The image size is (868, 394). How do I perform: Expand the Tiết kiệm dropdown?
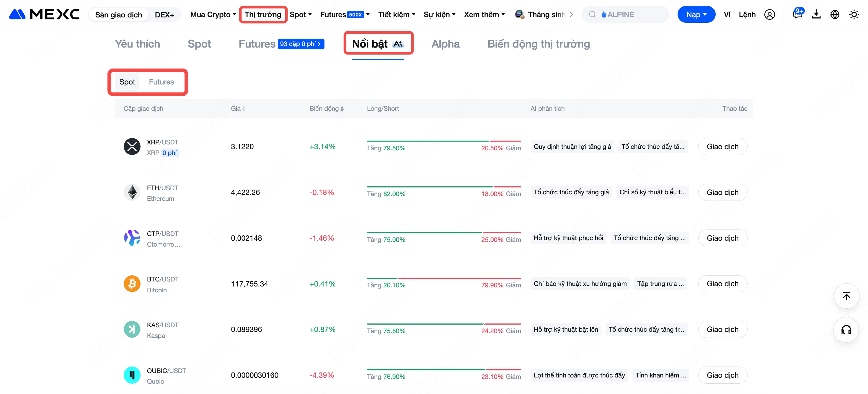click(396, 14)
